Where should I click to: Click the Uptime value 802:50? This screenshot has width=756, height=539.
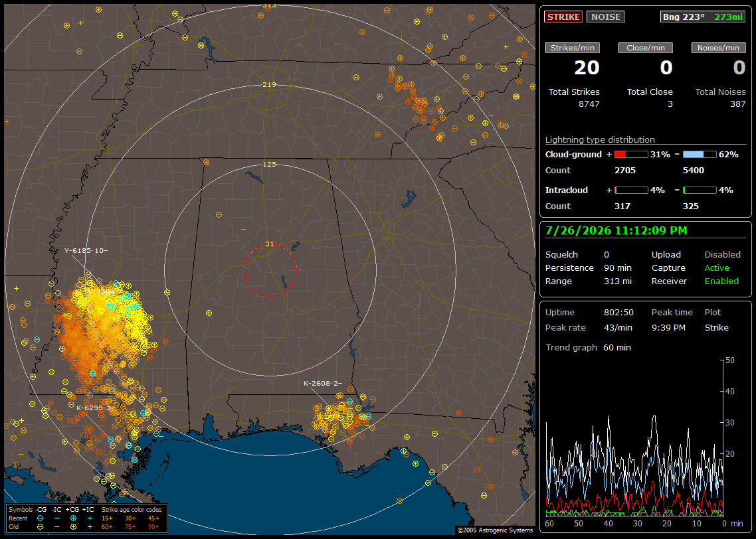pyautogui.click(x=618, y=313)
